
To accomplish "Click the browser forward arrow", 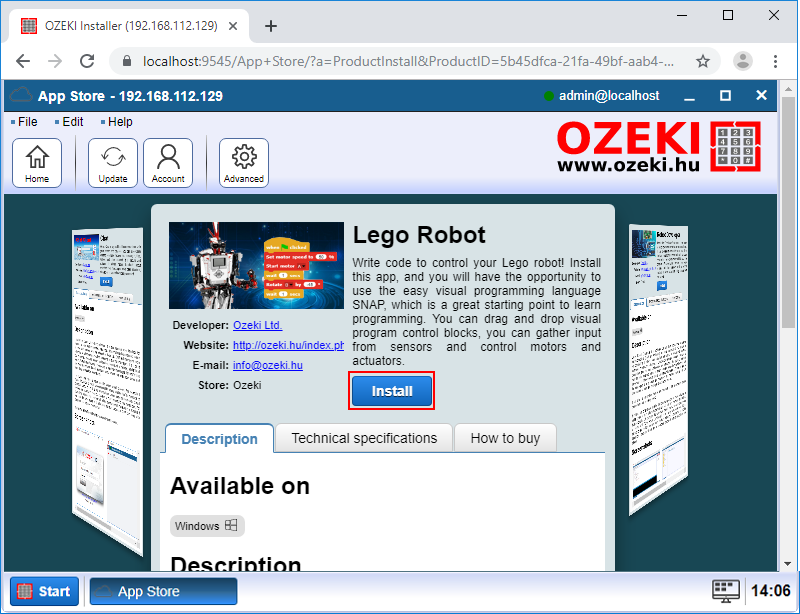I will point(55,61).
